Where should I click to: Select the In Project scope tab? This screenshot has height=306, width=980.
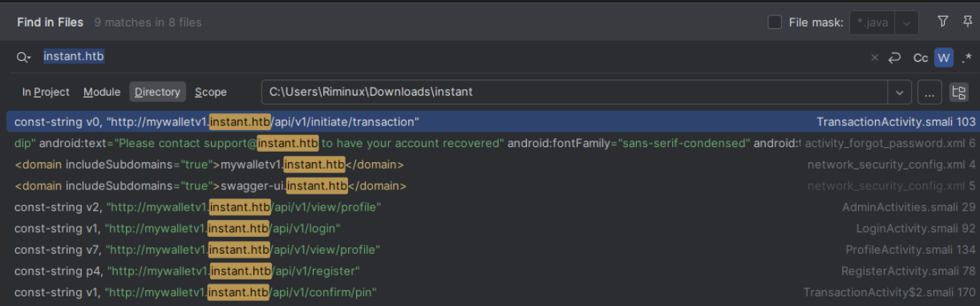click(x=46, y=92)
